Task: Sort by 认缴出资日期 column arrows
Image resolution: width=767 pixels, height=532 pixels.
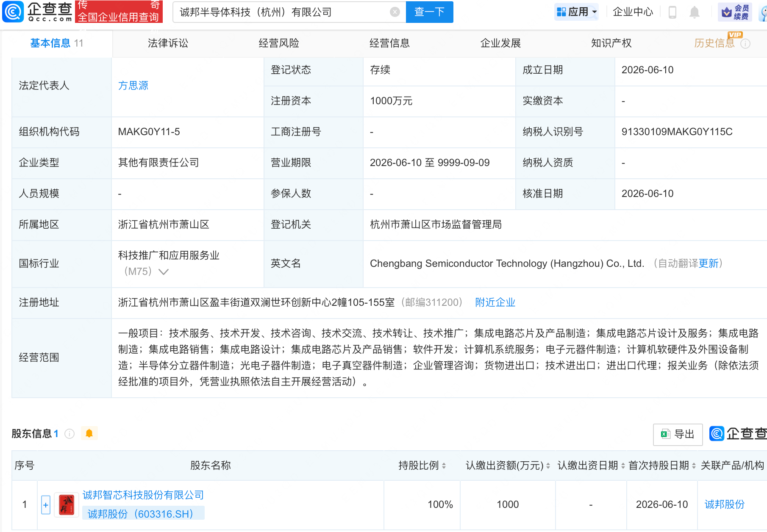Action: tap(623, 466)
